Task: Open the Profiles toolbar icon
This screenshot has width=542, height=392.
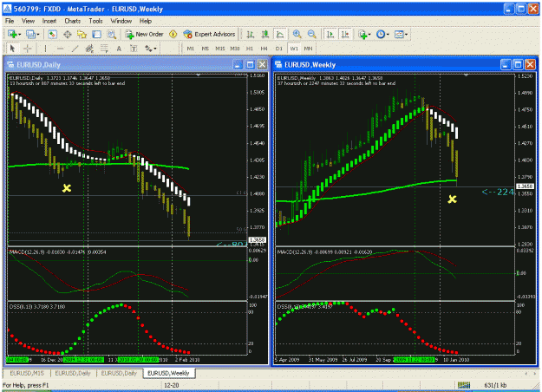Action: point(30,34)
